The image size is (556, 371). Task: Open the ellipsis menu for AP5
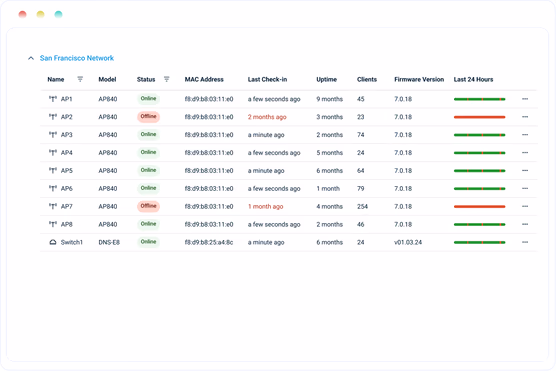(525, 170)
